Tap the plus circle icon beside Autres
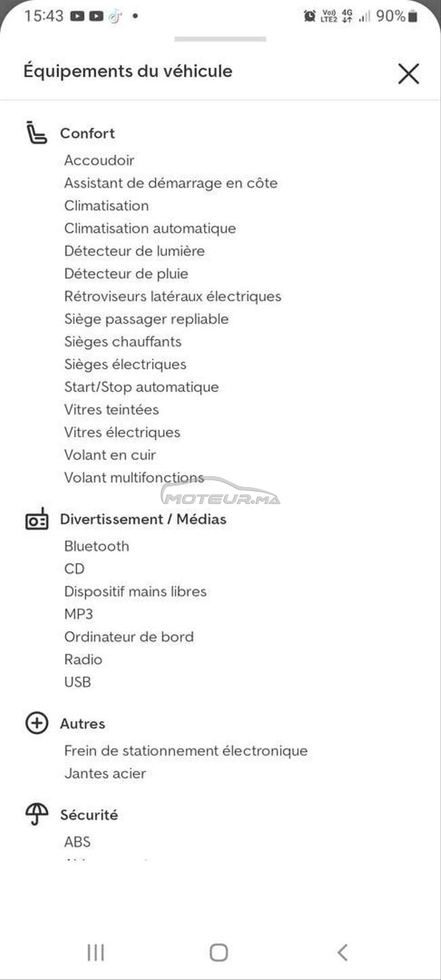This screenshot has height=980, width=441. pos(37,723)
